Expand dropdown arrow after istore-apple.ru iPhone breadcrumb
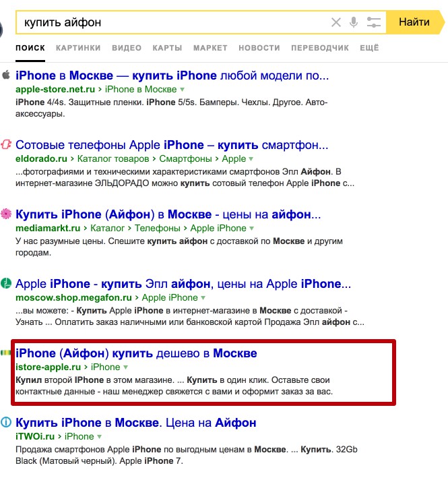 pyautogui.click(x=125, y=367)
